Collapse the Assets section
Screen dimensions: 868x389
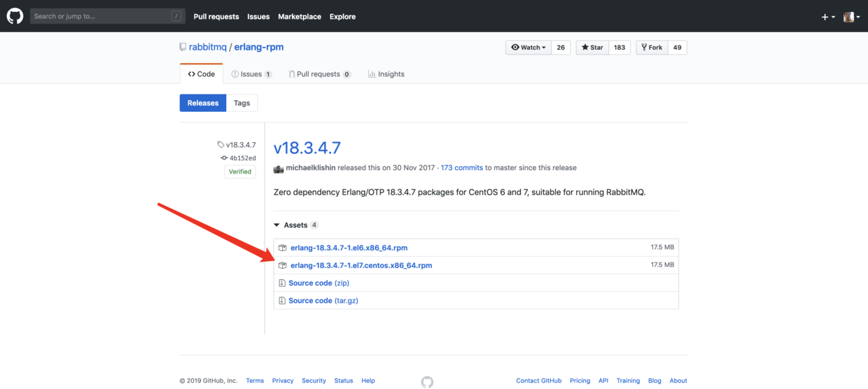click(277, 225)
